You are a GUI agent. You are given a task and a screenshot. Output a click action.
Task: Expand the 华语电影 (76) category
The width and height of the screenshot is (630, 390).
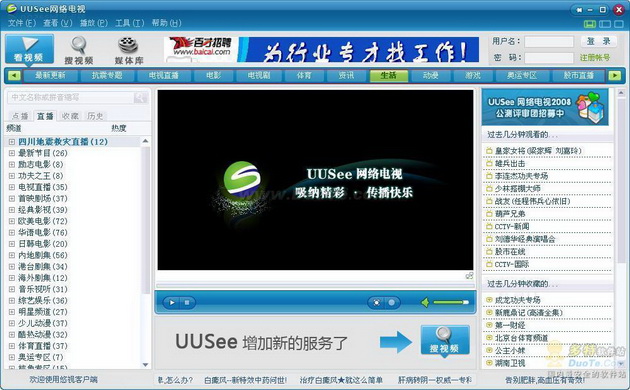(x=12, y=232)
